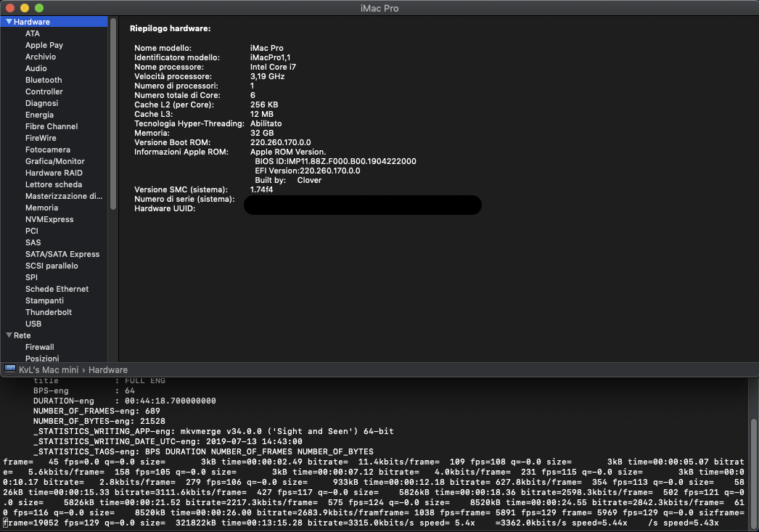This screenshot has height=532, width=759.
Task: Click the BIOS ID line
Action: coord(335,161)
